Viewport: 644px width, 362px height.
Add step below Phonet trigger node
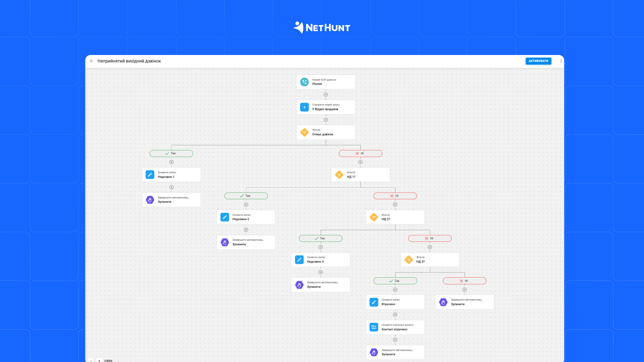tap(326, 95)
